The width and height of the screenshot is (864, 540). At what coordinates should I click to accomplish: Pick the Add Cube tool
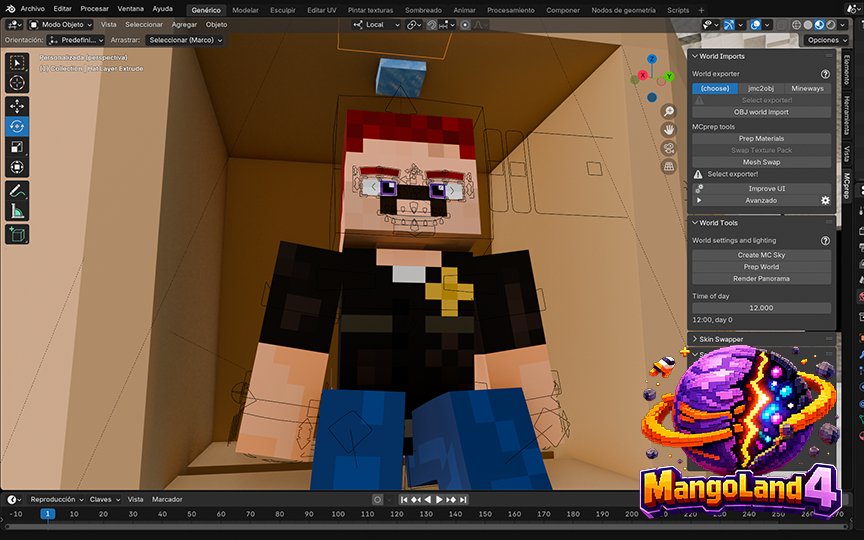point(17,235)
